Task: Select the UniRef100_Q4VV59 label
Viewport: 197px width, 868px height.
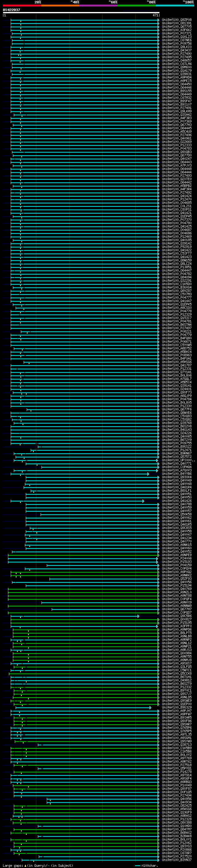Action: 177,507
